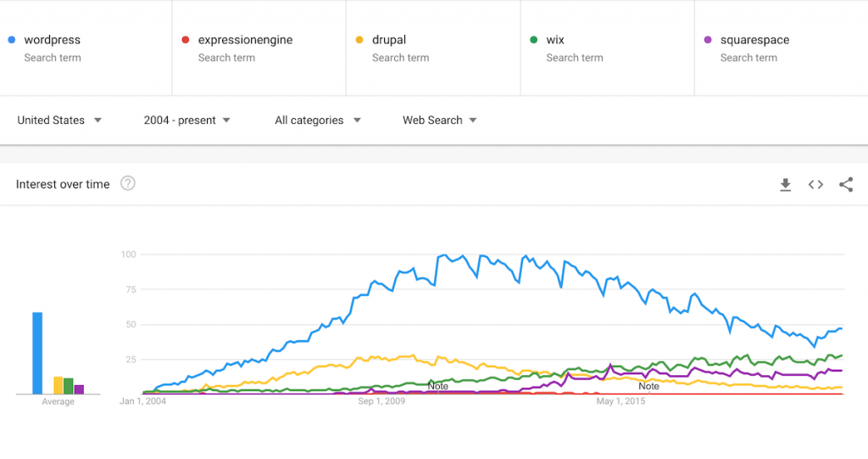Open the Note marker near Sep 2009
Viewport: 868px width, 459px height.
tap(438, 386)
